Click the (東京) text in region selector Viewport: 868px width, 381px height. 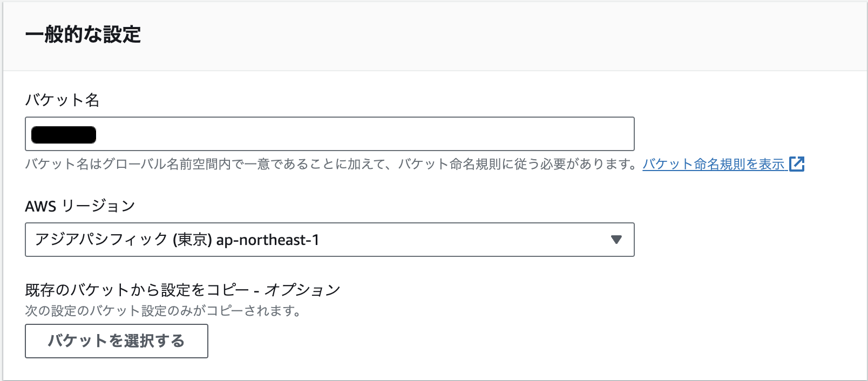192,240
